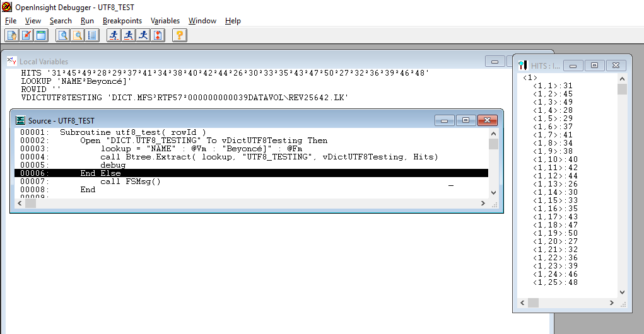
Task: Click HITS window scroll down arrow
Action: (622, 292)
